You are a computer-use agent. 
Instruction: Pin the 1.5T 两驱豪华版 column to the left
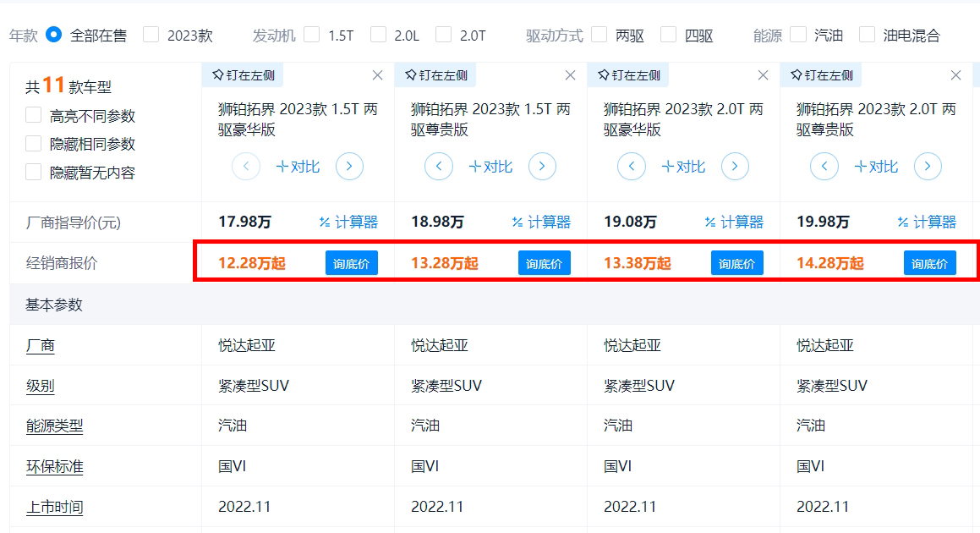244,75
